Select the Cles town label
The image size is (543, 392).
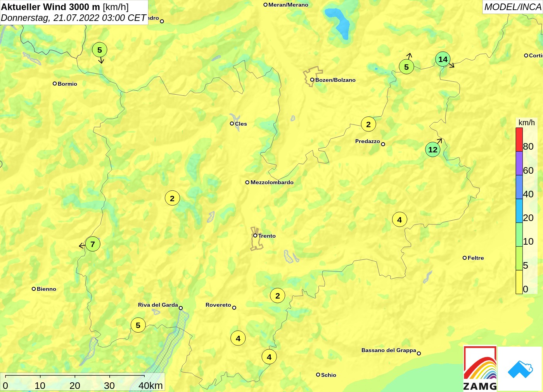coord(241,124)
